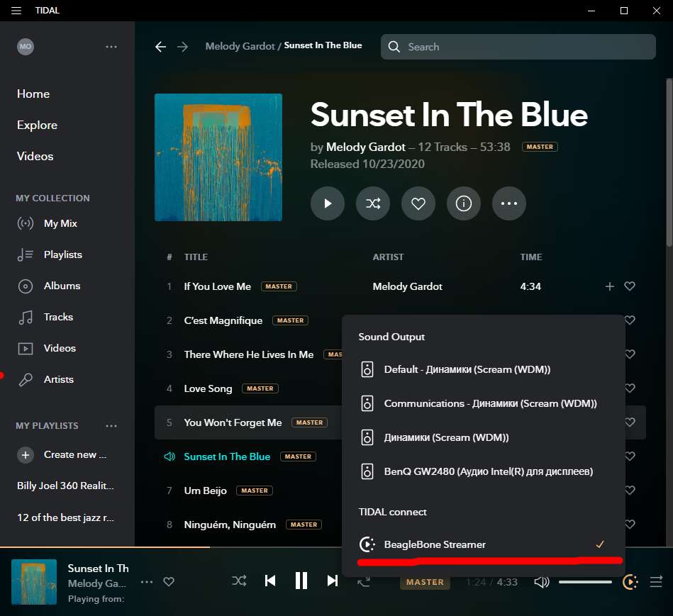Select the track You Won't Forget Me
This screenshot has height=616, width=673.
click(x=233, y=422)
